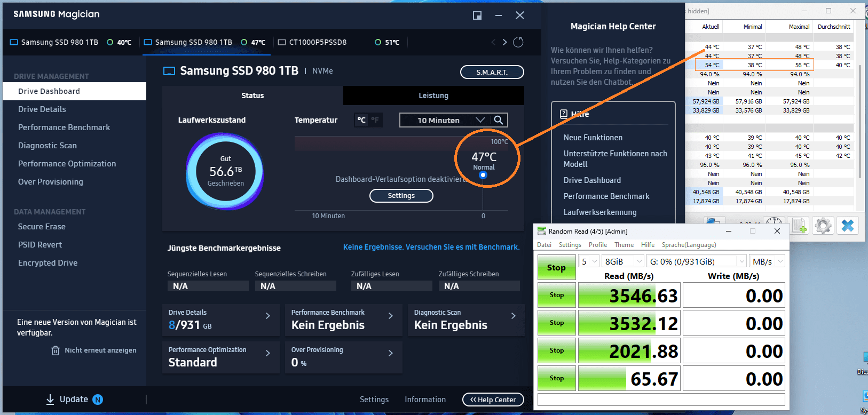Click the help question mark icon beside Hilfe

pyautogui.click(x=564, y=114)
